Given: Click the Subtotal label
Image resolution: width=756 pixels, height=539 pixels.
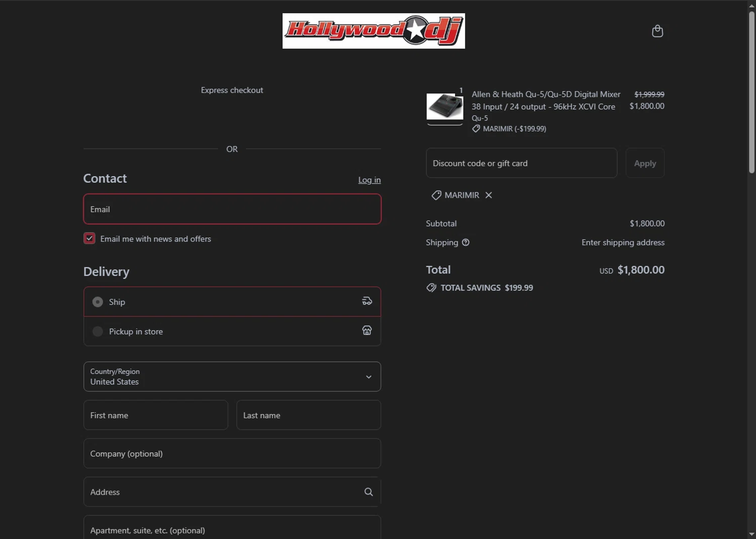Looking at the screenshot, I should coord(441,223).
